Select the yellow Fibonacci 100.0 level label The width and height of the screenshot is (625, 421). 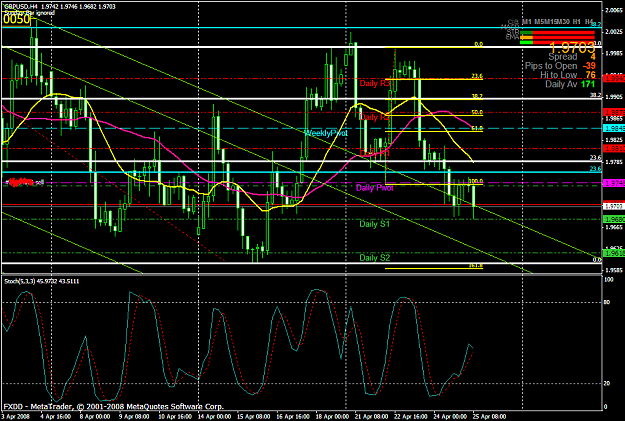[x=476, y=181]
